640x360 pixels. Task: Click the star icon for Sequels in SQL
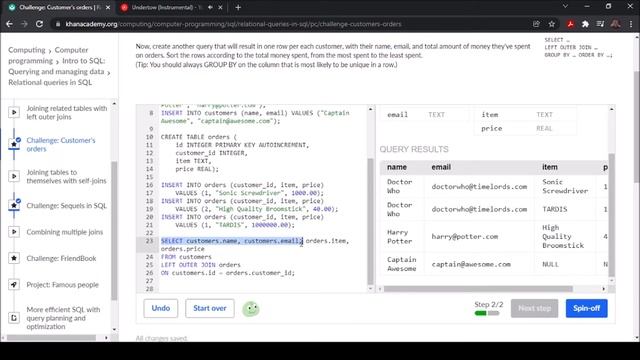[x=14, y=205]
